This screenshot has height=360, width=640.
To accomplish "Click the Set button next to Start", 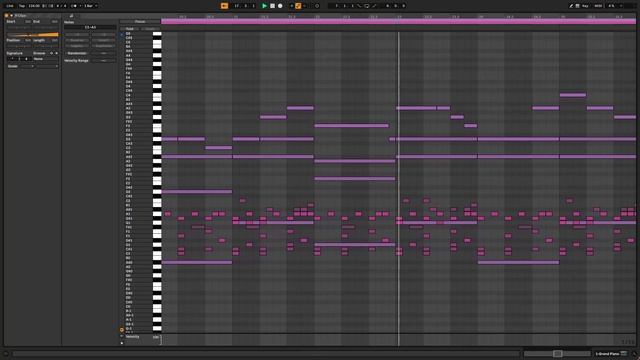I will (28, 21).
